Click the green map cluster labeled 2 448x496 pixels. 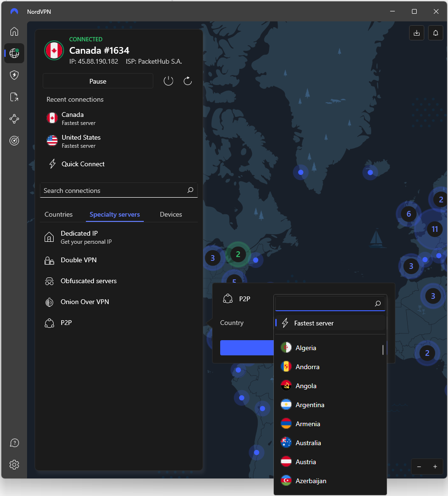238,254
